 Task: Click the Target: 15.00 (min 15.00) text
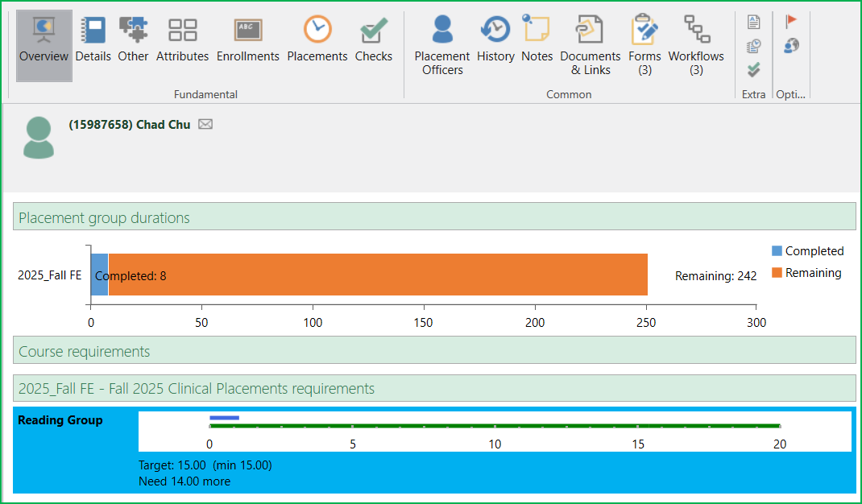pyautogui.click(x=205, y=465)
